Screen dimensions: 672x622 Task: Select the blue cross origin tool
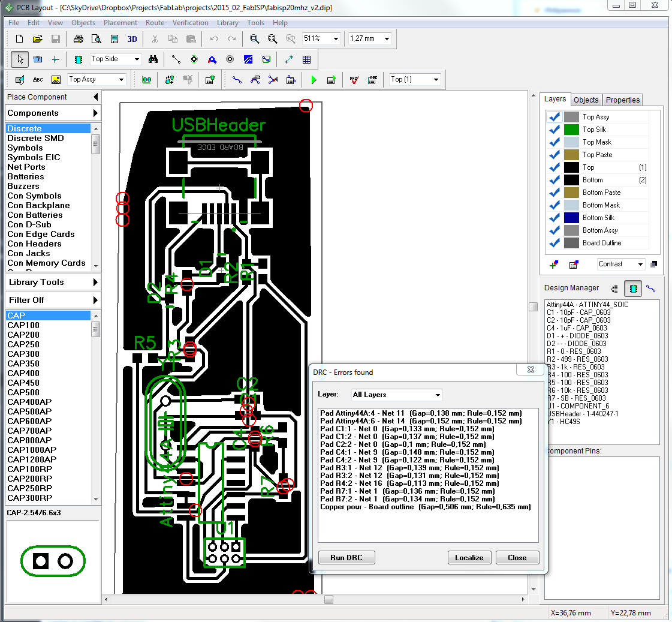(55, 59)
